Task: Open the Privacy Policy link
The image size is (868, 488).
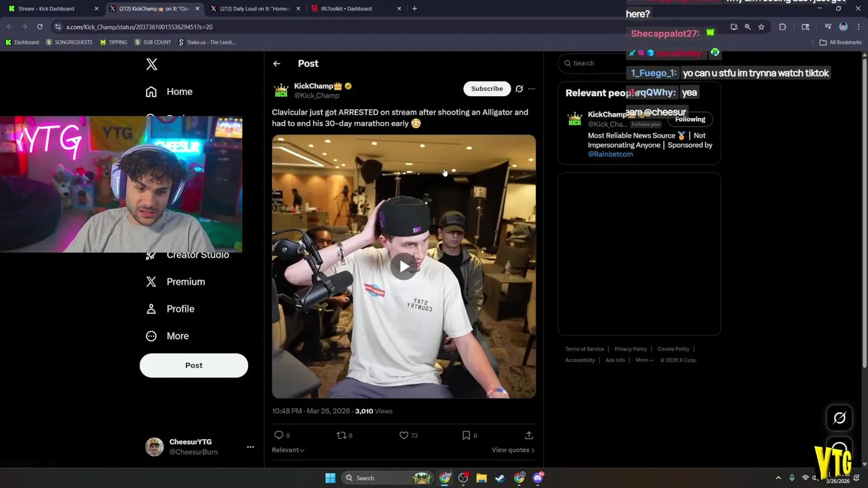Action: [x=631, y=349]
